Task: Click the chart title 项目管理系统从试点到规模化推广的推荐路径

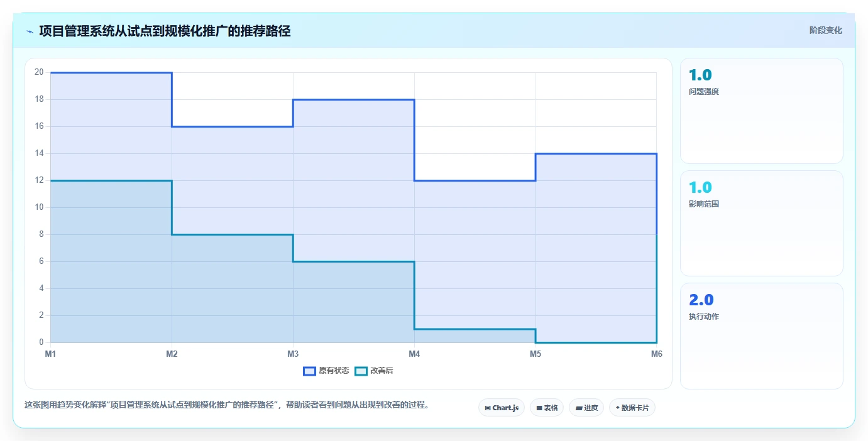Action: 165,31
